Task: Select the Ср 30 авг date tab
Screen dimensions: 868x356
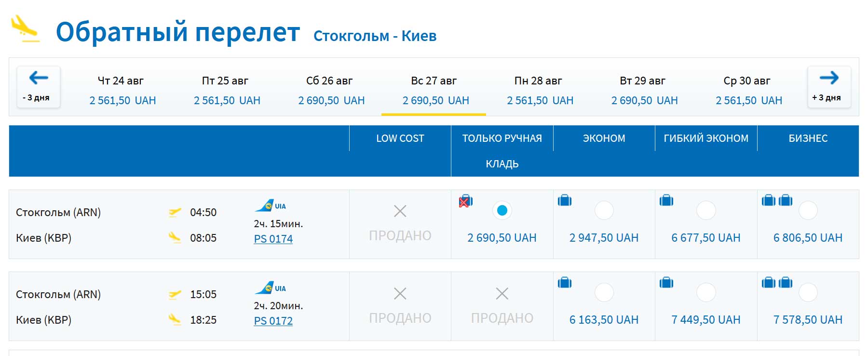Action: 748,90
